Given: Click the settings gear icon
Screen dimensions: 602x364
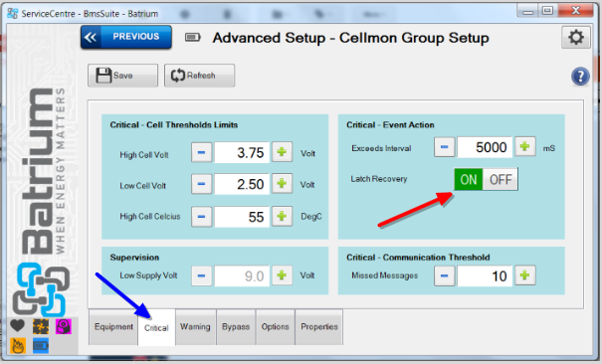Looking at the screenshot, I should (575, 37).
